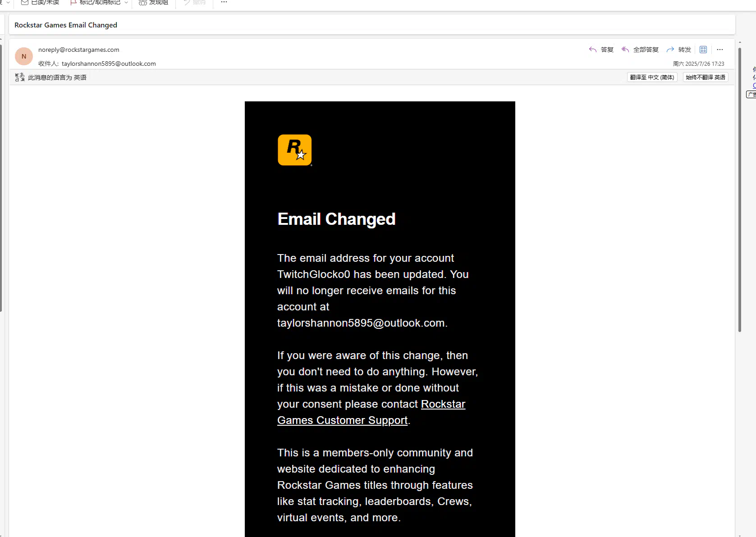The height and width of the screenshot is (537, 756).
Task: Expand the 标记/取消标记 dropdown arrow
Action: 126,2
